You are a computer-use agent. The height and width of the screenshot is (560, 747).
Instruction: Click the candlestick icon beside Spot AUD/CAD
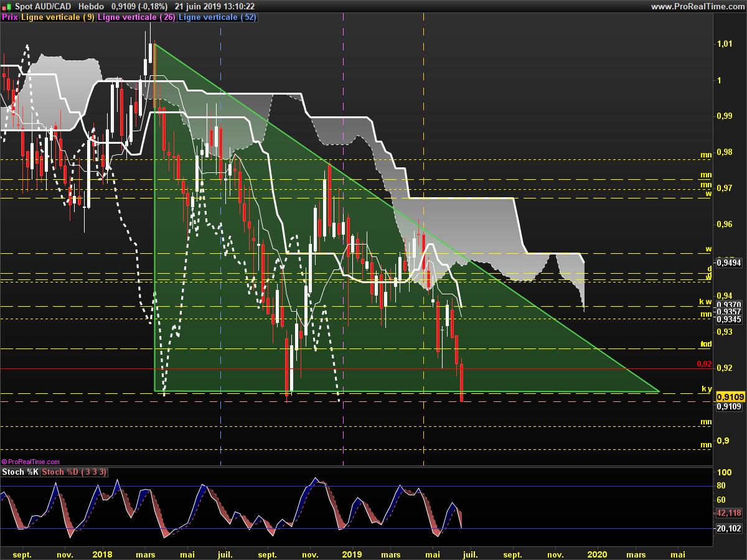pyautogui.click(x=6, y=6)
